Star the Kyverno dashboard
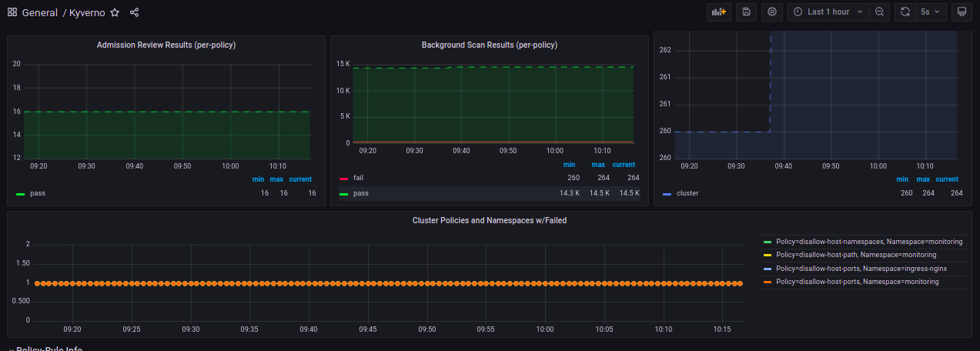 tap(115, 12)
